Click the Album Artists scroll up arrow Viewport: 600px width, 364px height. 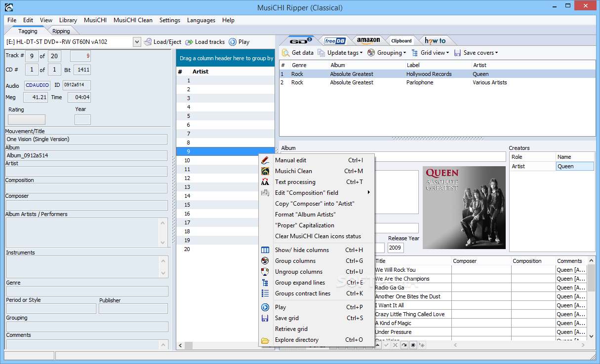(x=163, y=223)
